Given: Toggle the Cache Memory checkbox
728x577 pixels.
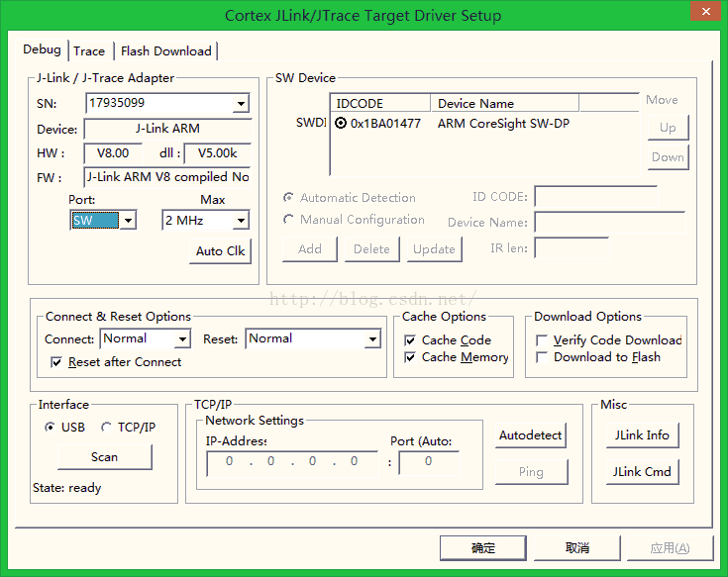Looking at the screenshot, I should click(410, 357).
